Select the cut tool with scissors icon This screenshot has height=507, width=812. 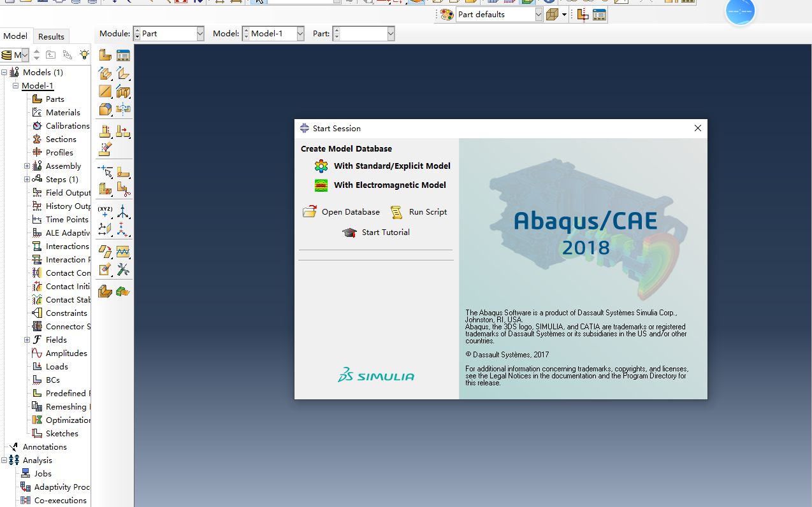click(x=123, y=189)
